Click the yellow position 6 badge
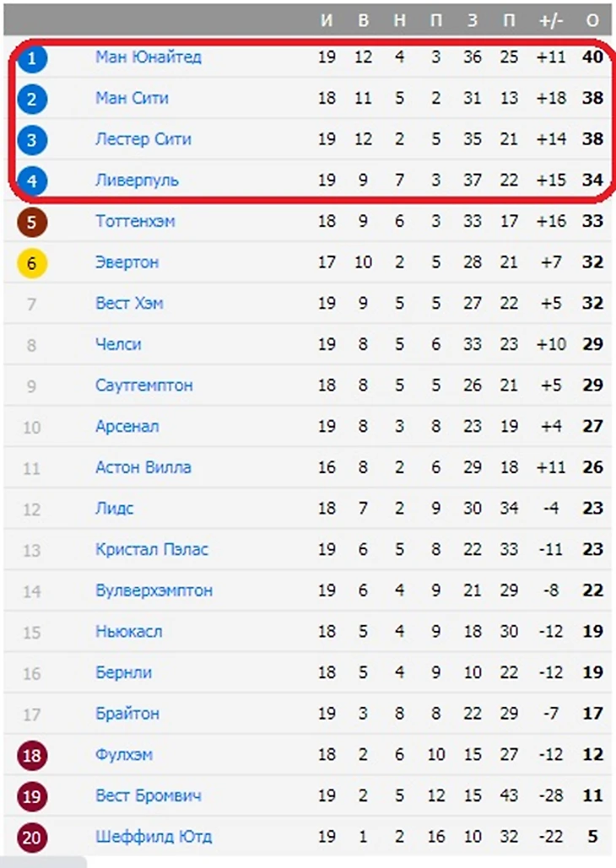Screen dimensions: 616x868 [x=32, y=263]
